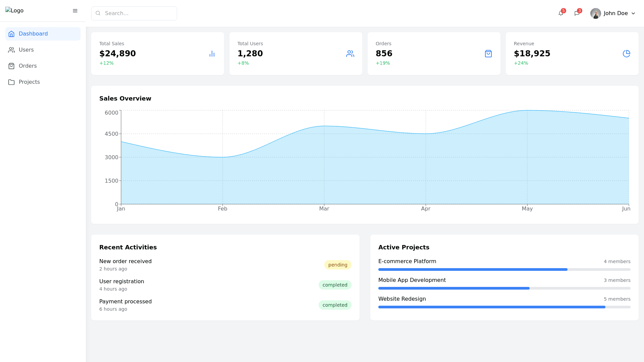The height and width of the screenshot is (362, 644).
Task: Click the Logo image in sidebar
Action: pos(14,10)
